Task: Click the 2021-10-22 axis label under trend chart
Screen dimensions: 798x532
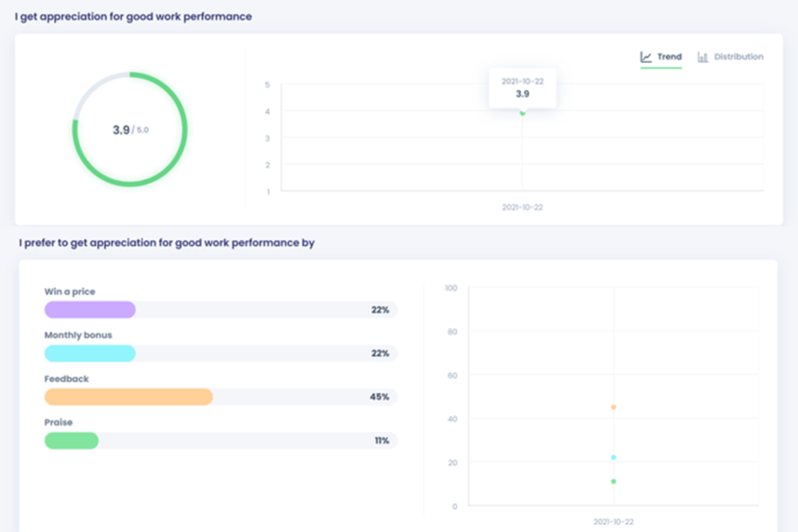Action: click(x=522, y=208)
